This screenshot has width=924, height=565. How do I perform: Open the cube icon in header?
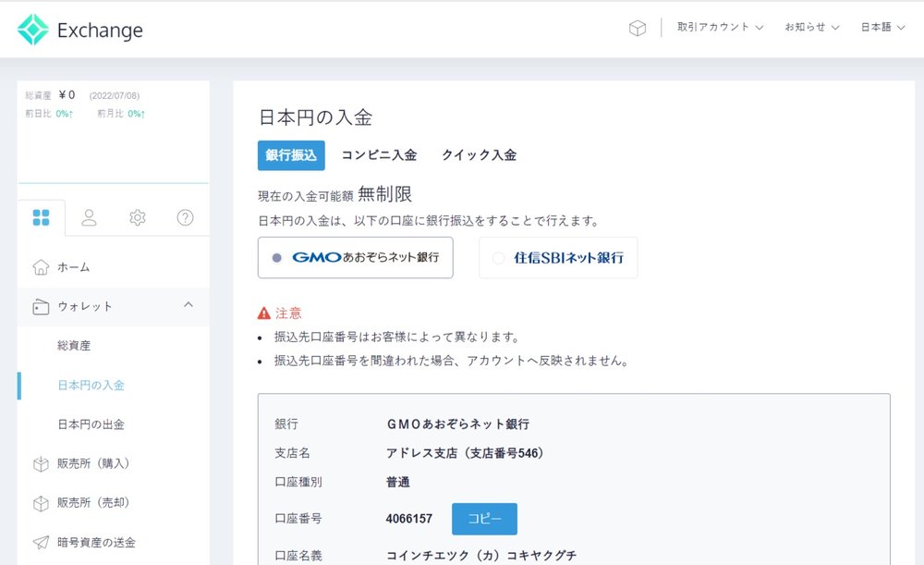click(x=637, y=28)
